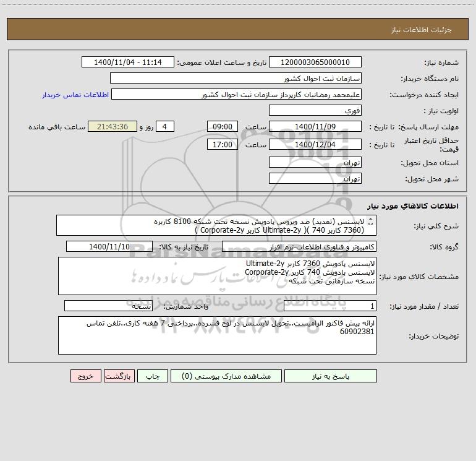The image size is (476, 461).
Task: Click the استان محل تحویل field
Action: (x=315, y=162)
